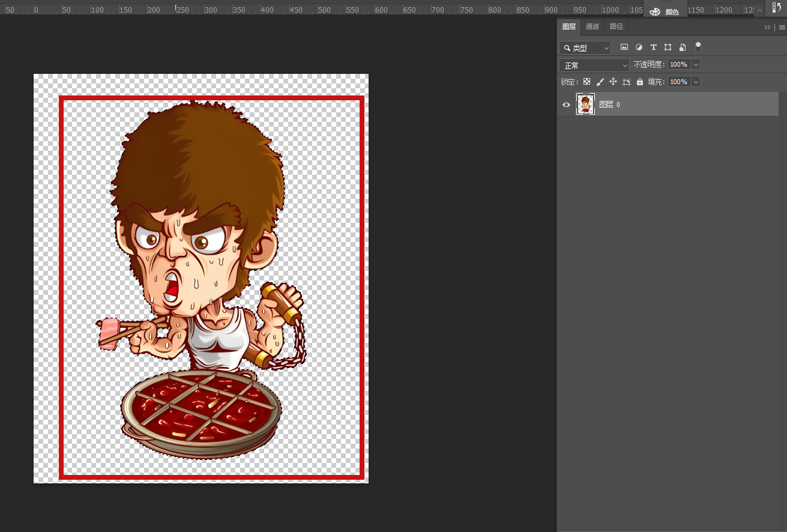Viewport: 787px width, 532px height.
Task: Hide 图层 0 using the eye icon
Action: pos(566,104)
